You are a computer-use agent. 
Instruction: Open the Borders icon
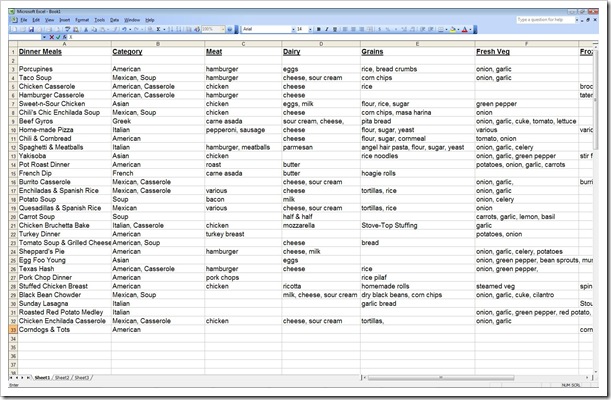[441, 29]
